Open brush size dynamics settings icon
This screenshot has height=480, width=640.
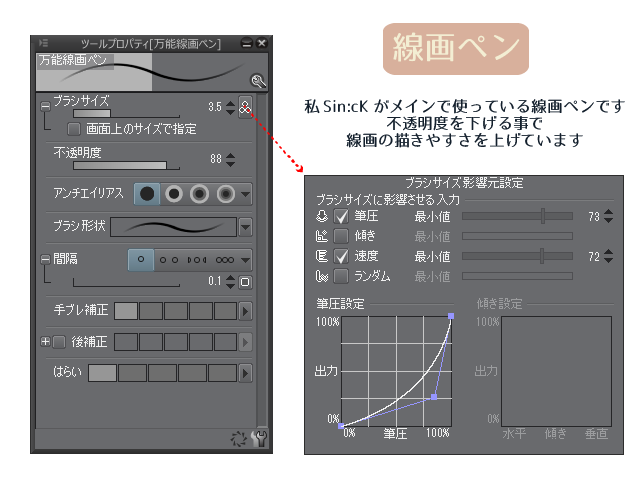tap(245, 107)
